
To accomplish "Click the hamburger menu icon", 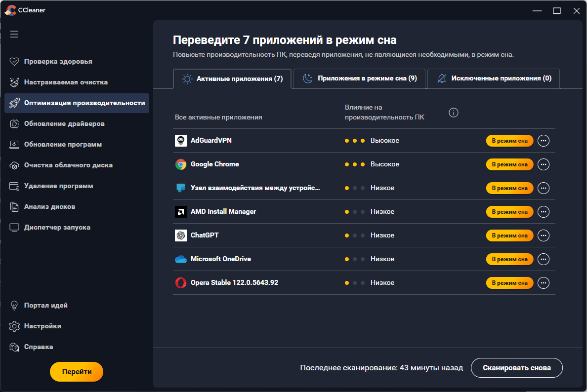I will coord(14,34).
